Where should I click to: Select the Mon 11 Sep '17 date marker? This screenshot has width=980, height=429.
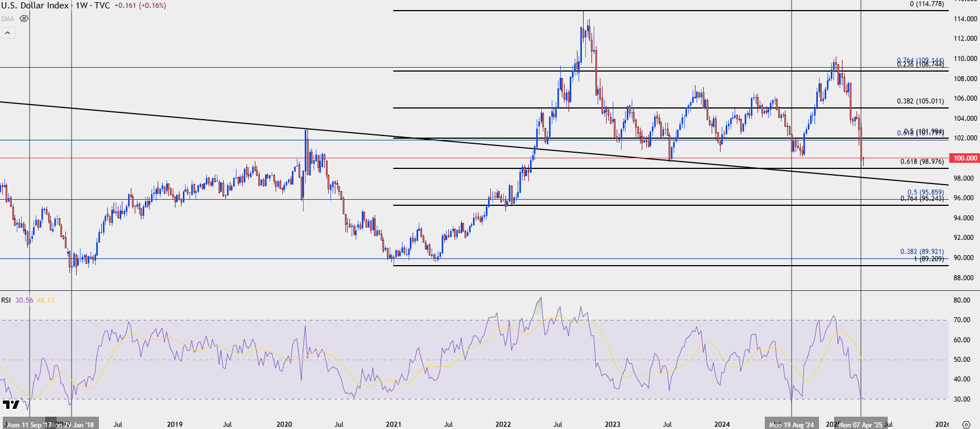[x=29, y=425]
